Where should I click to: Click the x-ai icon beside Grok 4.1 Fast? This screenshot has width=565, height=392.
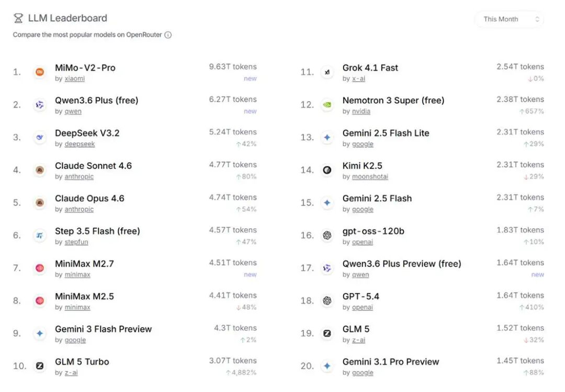coord(327,72)
